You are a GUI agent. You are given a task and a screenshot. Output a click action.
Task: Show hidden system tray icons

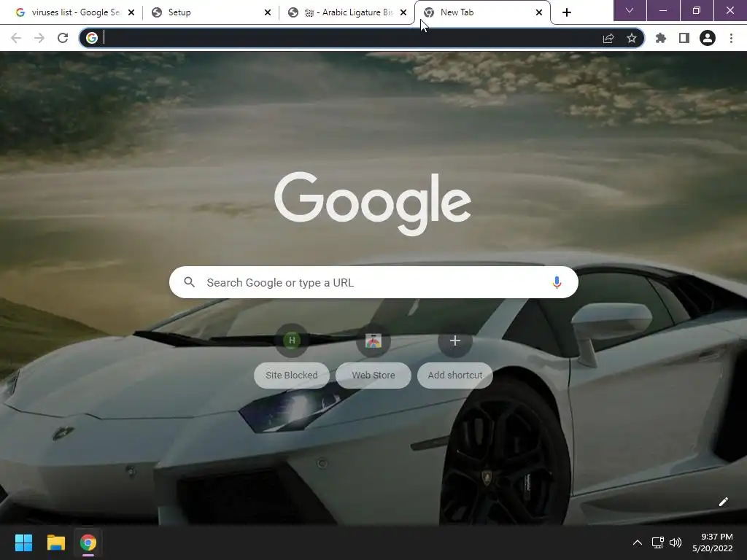(x=638, y=542)
